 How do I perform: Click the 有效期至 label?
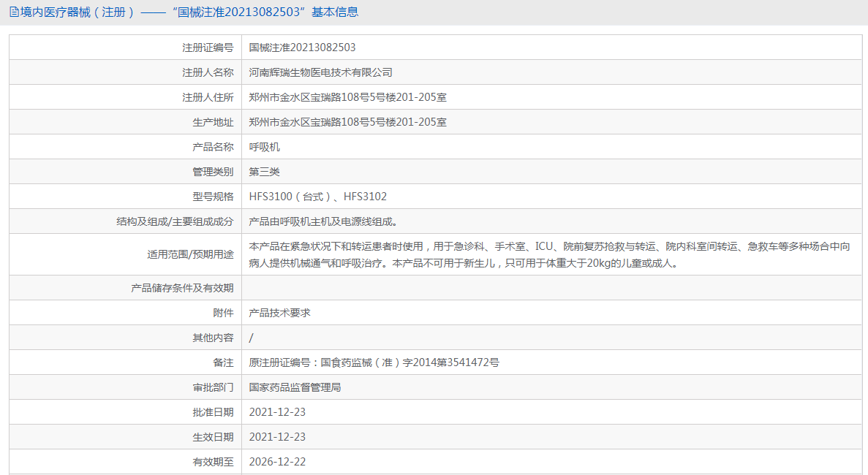pyautogui.click(x=213, y=463)
